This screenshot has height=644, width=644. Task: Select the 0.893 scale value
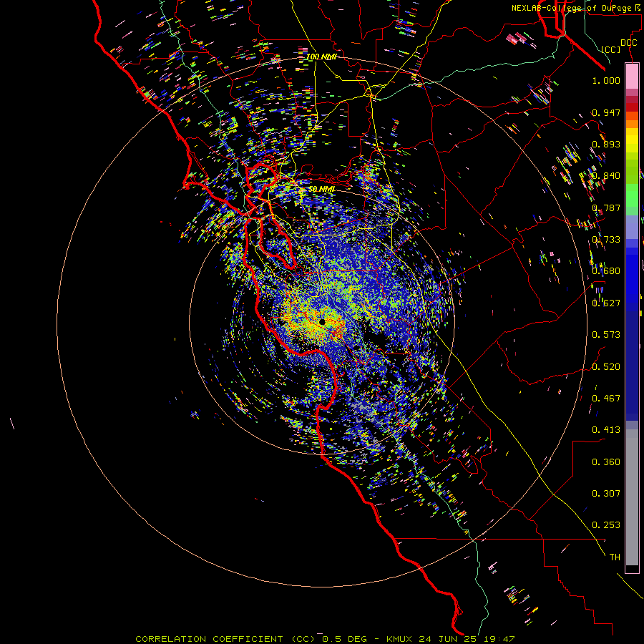tap(606, 144)
